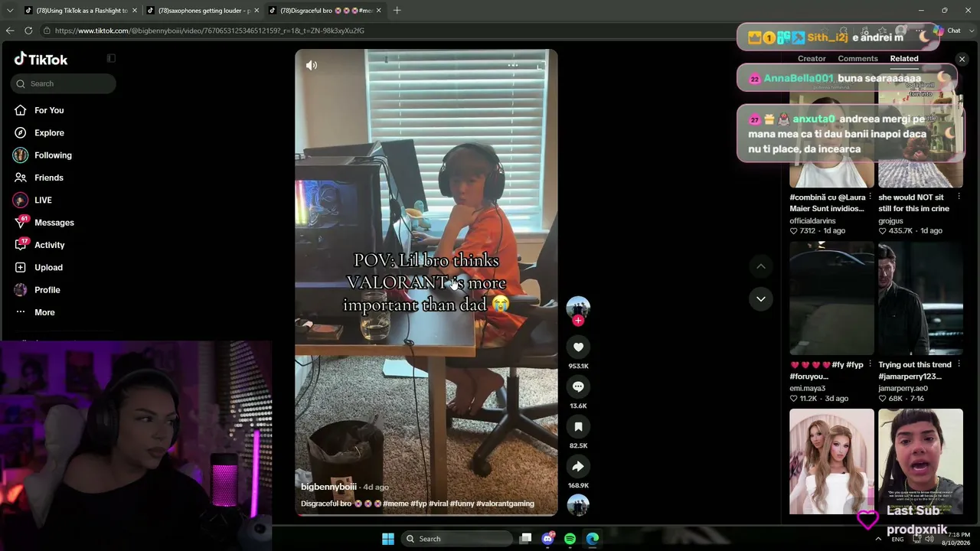
Task: Click the browser address bar URL
Action: coord(209,31)
